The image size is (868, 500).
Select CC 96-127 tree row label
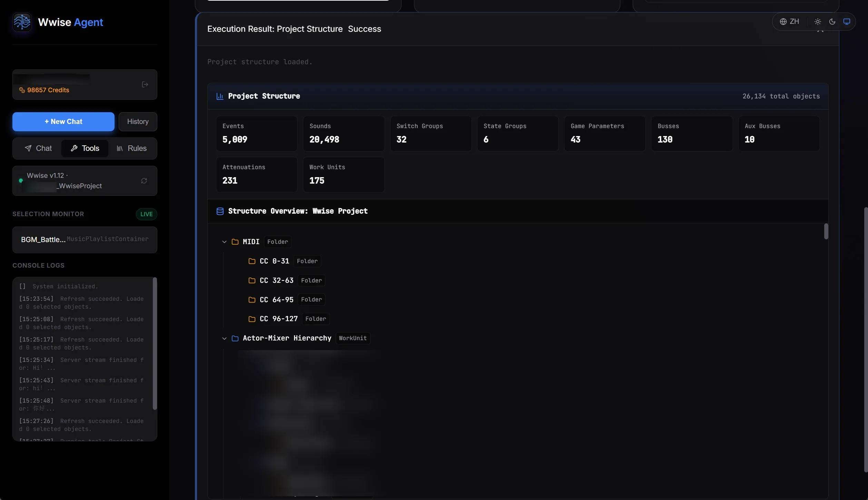click(x=278, y=319)
